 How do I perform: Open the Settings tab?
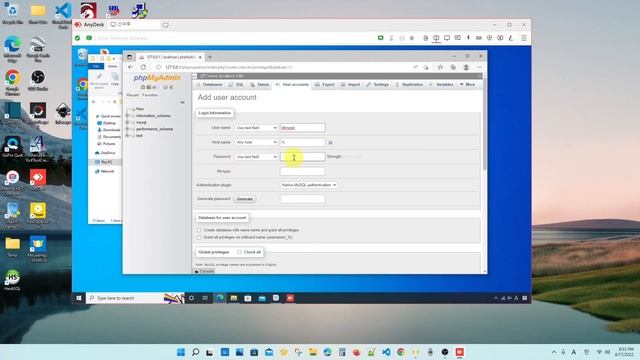(378, 84)
